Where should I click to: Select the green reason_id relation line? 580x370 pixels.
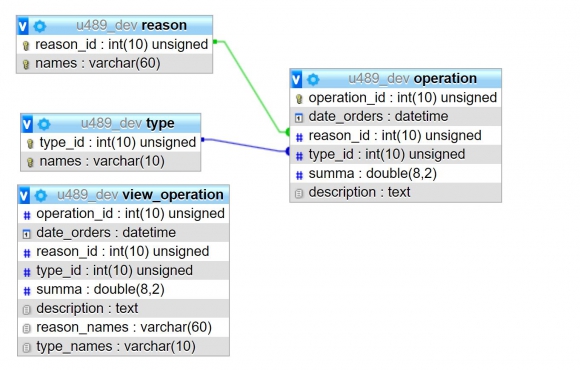pos(252,87)
